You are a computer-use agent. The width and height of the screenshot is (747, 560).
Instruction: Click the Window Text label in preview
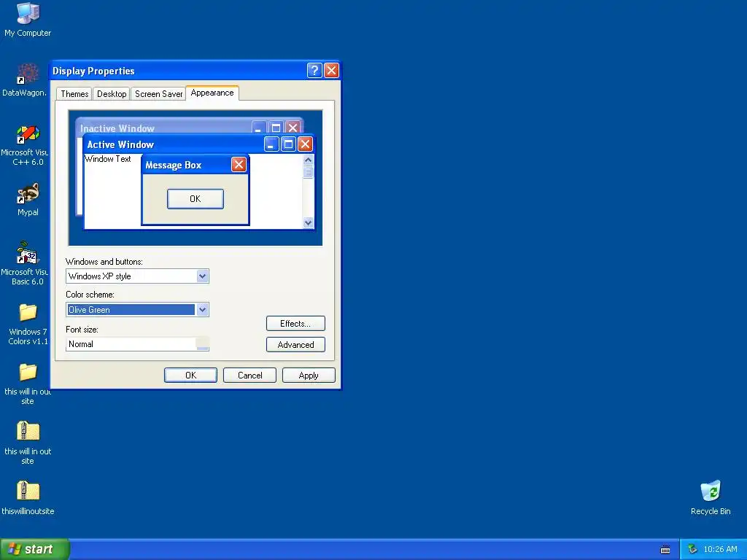[x=108, y=159]
